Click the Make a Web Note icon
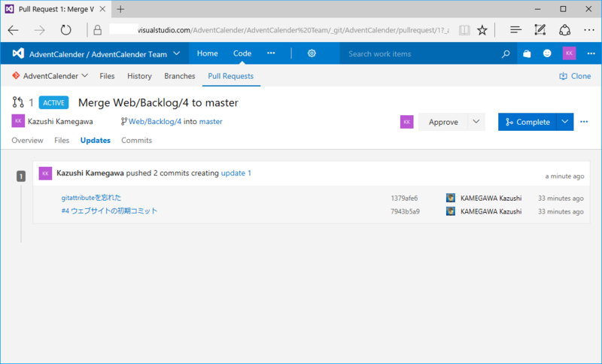602x364 pixels. 540,30
